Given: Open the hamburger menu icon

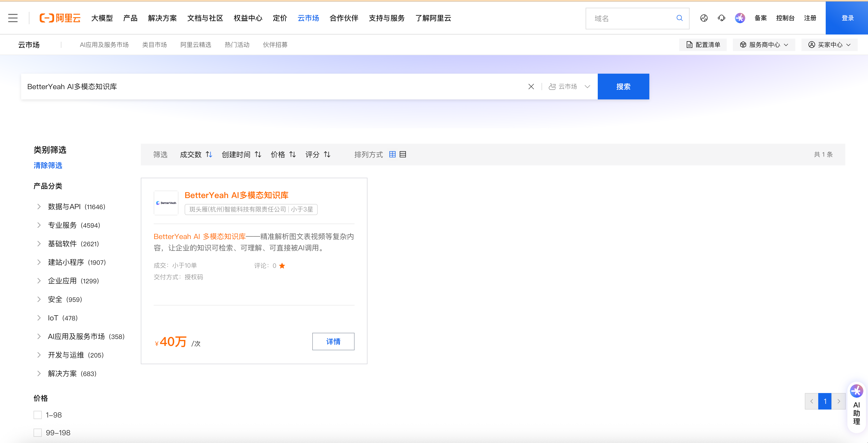Looking at the screenshot, I should coord(13,18).
